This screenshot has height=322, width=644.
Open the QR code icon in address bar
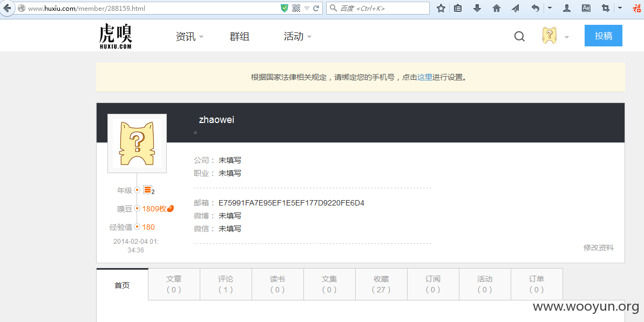[296, 8]
